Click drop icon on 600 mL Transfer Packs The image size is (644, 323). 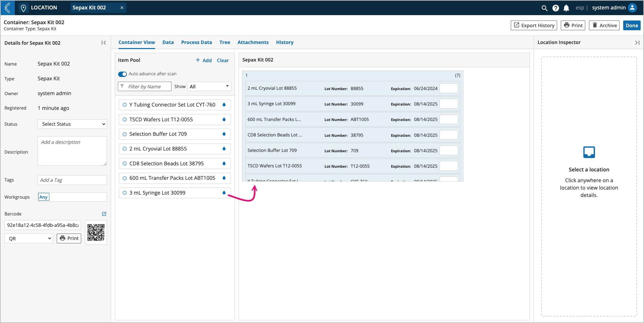click(224, 178)
